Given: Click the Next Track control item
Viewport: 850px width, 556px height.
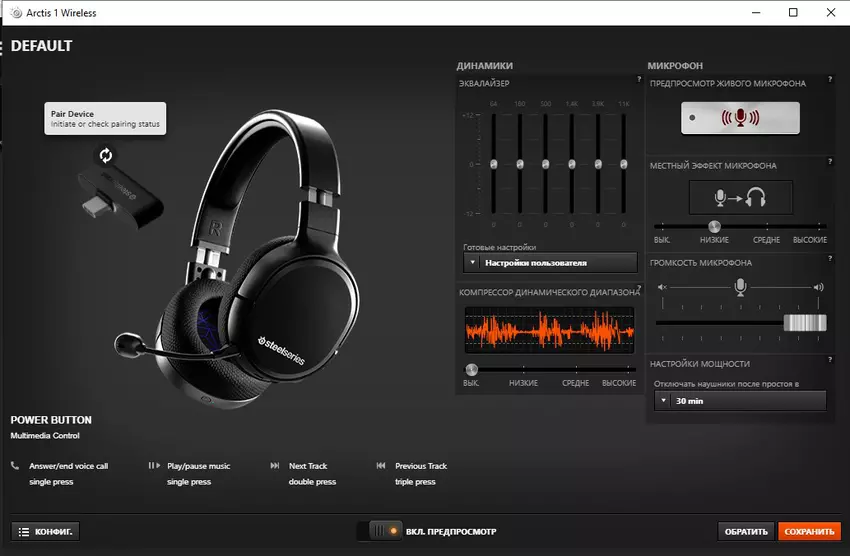Looking at the screenshot, I should click(x=308, y=466).
